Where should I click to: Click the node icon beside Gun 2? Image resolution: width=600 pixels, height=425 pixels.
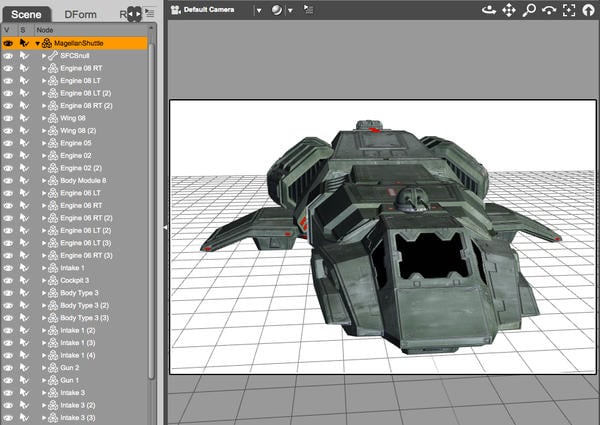coord(53,368)
